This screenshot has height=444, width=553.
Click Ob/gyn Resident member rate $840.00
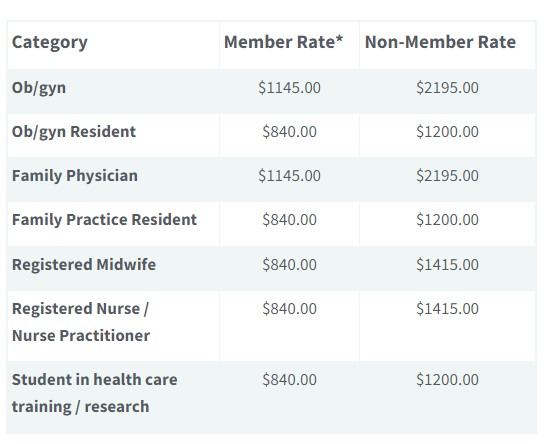289,132
